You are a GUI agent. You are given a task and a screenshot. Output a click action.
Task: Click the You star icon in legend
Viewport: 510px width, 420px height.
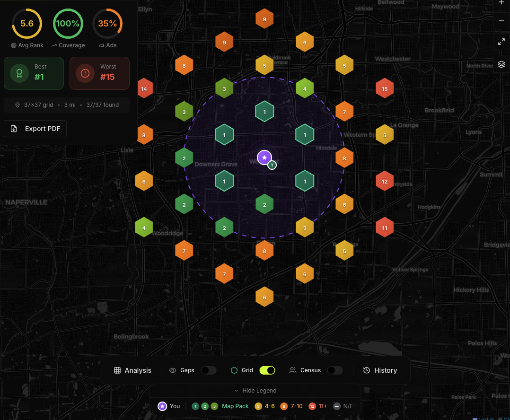[x=162, y=406]
